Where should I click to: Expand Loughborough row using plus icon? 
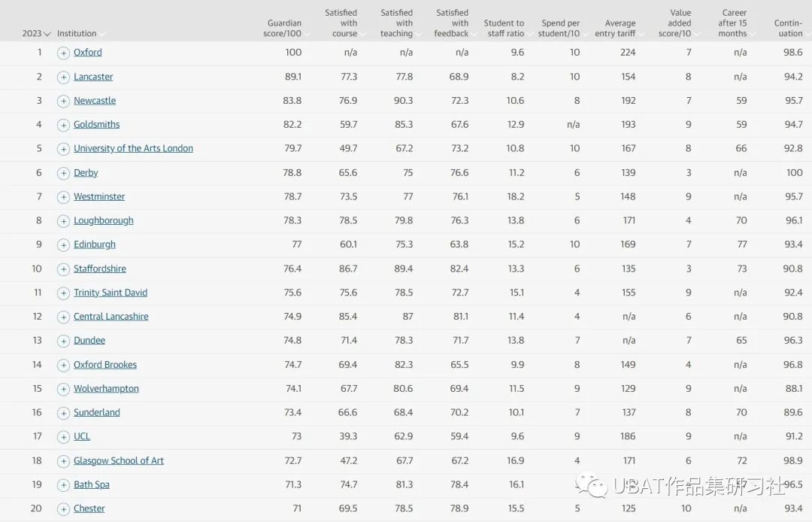pos(63,221)
